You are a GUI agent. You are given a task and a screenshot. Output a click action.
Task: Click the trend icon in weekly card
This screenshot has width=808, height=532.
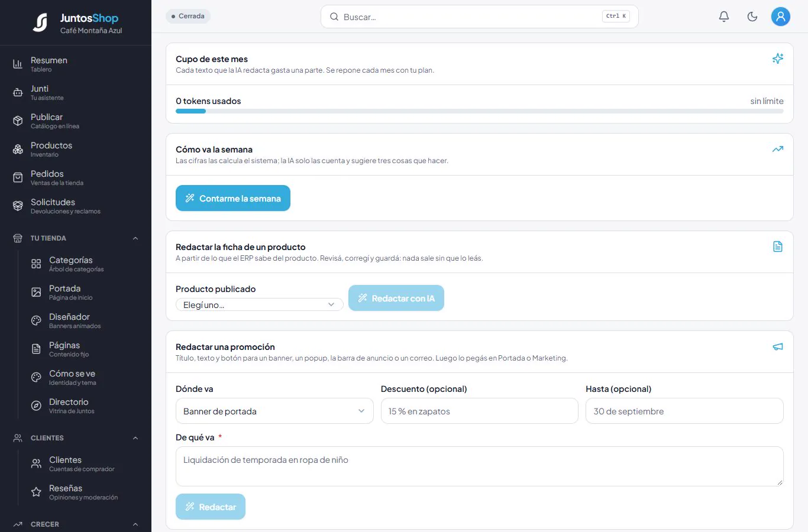(778, 149)
